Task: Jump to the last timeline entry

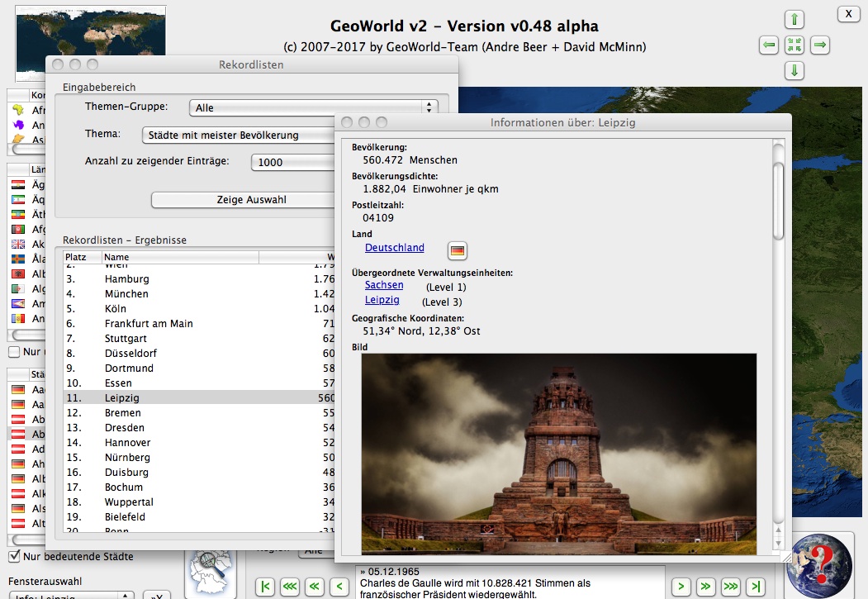Action: click(756, 587)
